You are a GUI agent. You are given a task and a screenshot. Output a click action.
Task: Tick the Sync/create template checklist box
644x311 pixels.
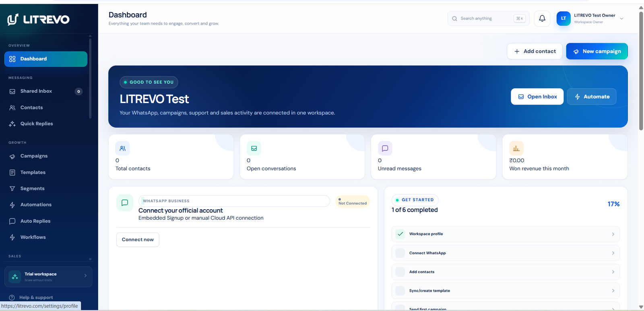[400, 290]
